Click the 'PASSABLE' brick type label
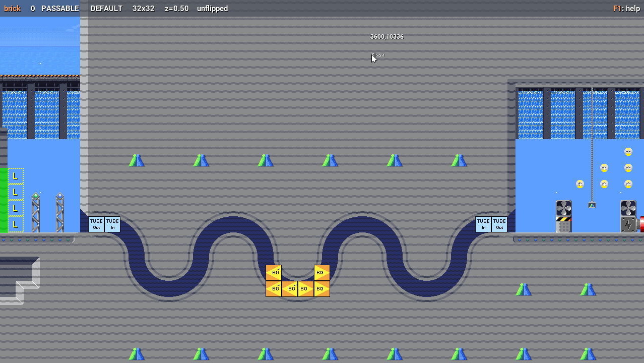The width and height of the screenshot is (644, 363). click(x=60, y=9)
